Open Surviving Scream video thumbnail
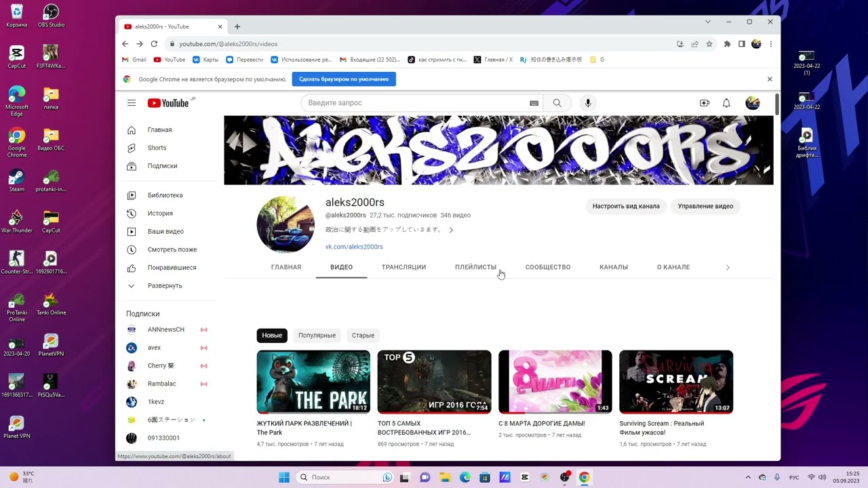868x488 pixels. 676,382
